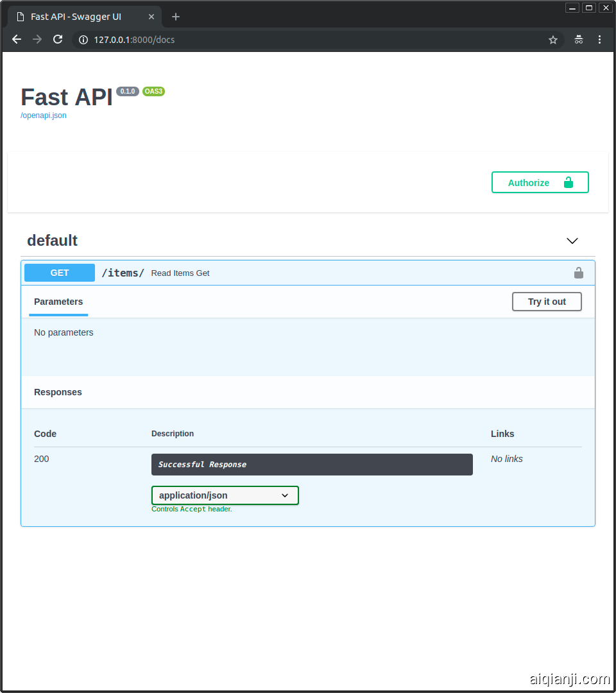The height and width of the screenshot is (693, 616).
Task: Click the browser forward arrow
Action: click(x=37, y=40)
